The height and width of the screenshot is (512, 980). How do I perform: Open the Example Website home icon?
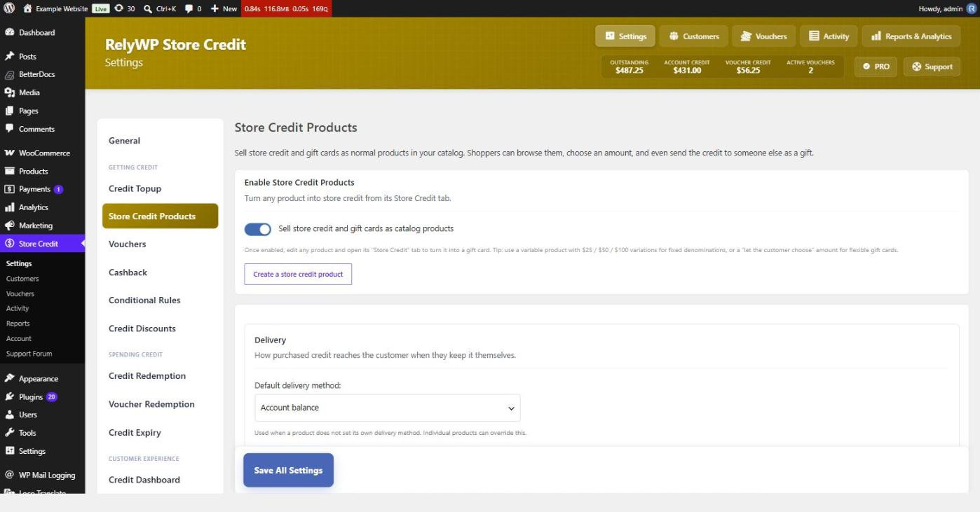coord(28,8)
